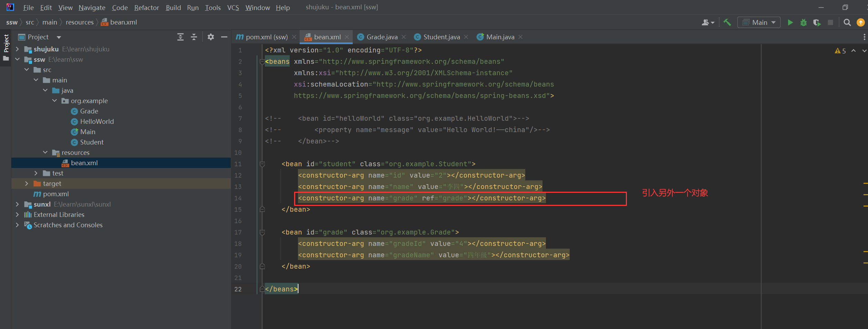The height and width of the screenshot is (329, 868).
Task: Collapse the resources folder
Action: [x=45, y=152]
